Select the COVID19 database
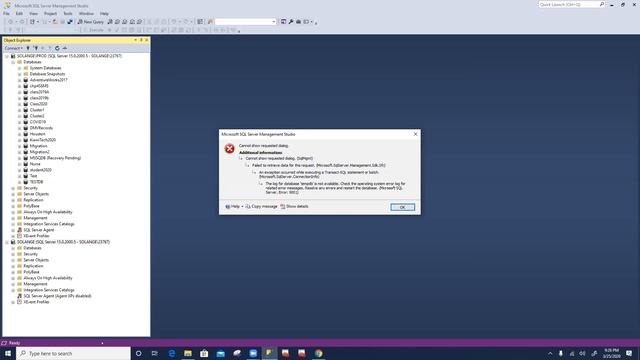The width and height of the screenshot is (640, 360). pos(38,122)
